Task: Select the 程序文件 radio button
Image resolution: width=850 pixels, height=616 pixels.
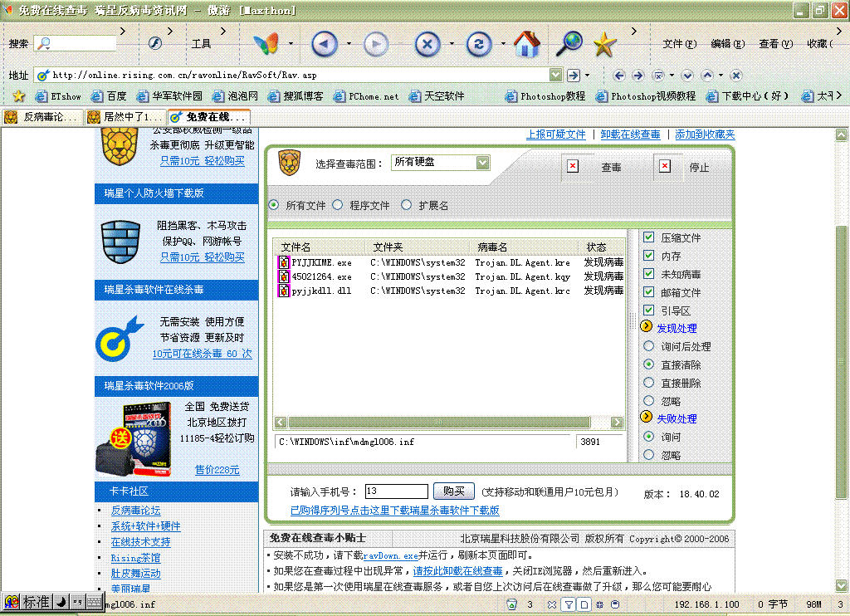Action: [x=337, y=204]
